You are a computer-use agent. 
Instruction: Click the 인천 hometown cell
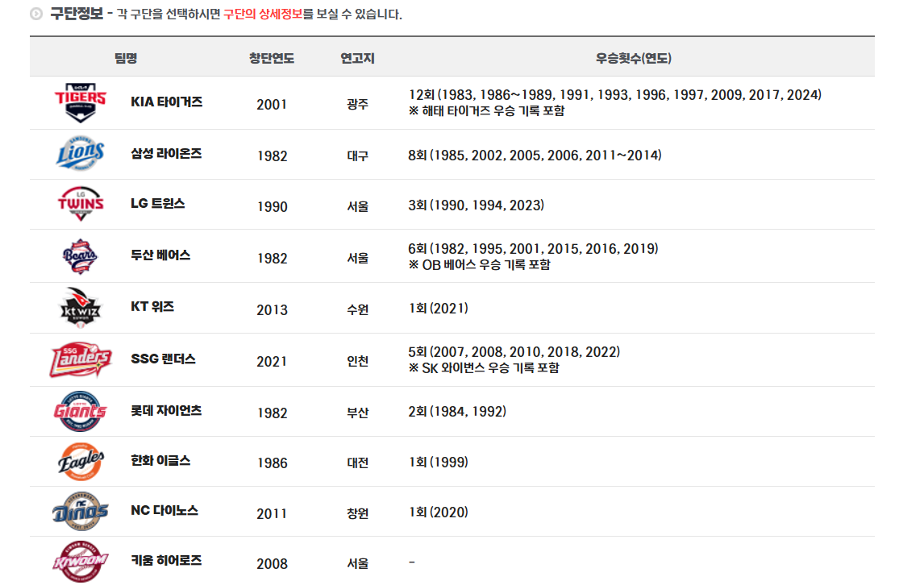[357, 362]
